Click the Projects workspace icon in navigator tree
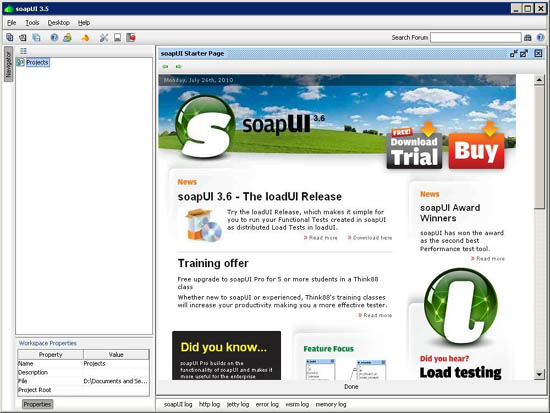The width and height of the screenshot is (550, 413). click(21, 62)
